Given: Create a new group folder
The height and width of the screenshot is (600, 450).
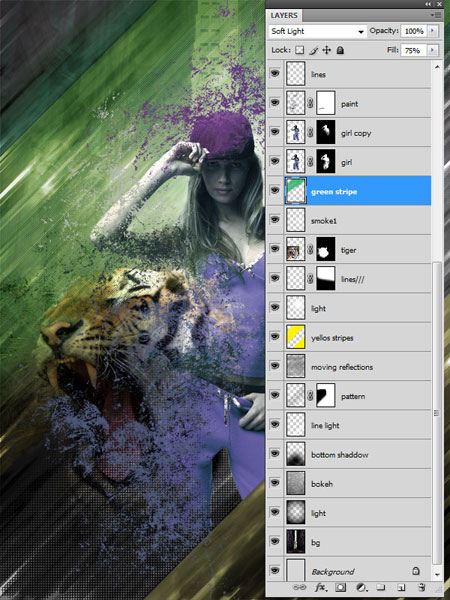Looking at the screenshot, I should pos(380,587).
